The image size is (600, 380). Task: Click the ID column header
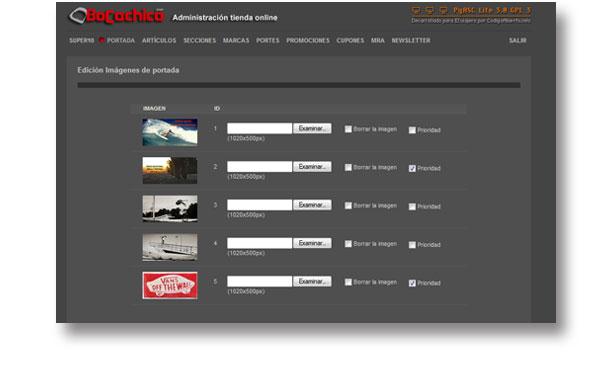217,109
